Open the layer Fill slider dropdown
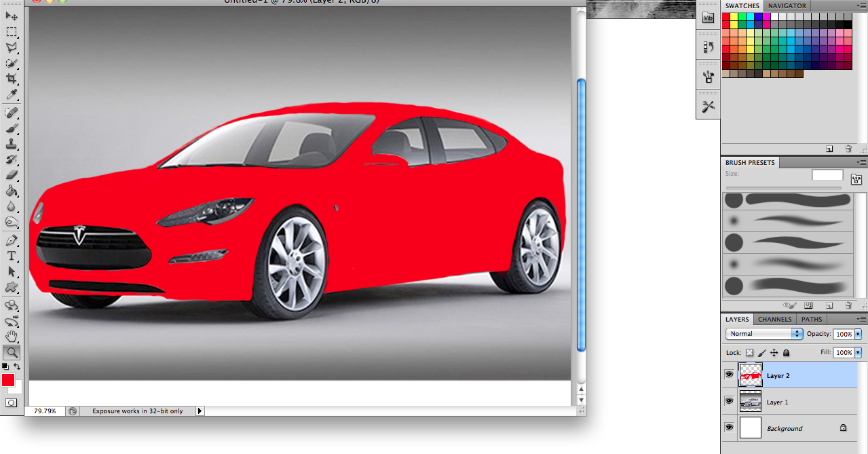The height and width of the screenshot is (454, 868). tap(858, 353)
